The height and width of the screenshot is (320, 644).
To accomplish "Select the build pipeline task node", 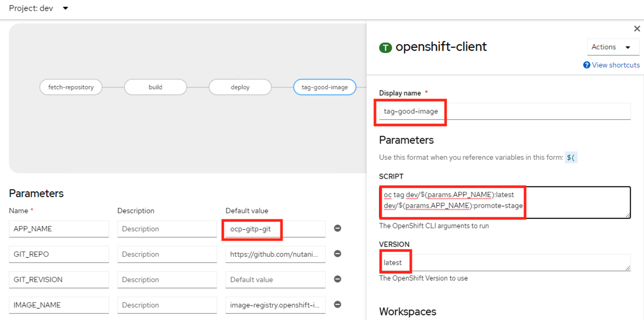I will (155, 87).
